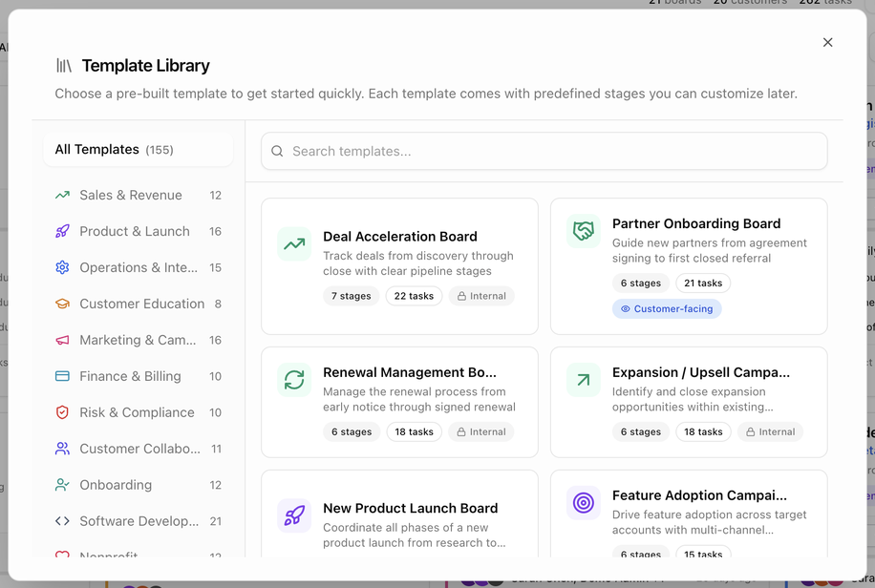
Task: Click the Expansion / Upsell arrow icon
Action: (583, 380)
